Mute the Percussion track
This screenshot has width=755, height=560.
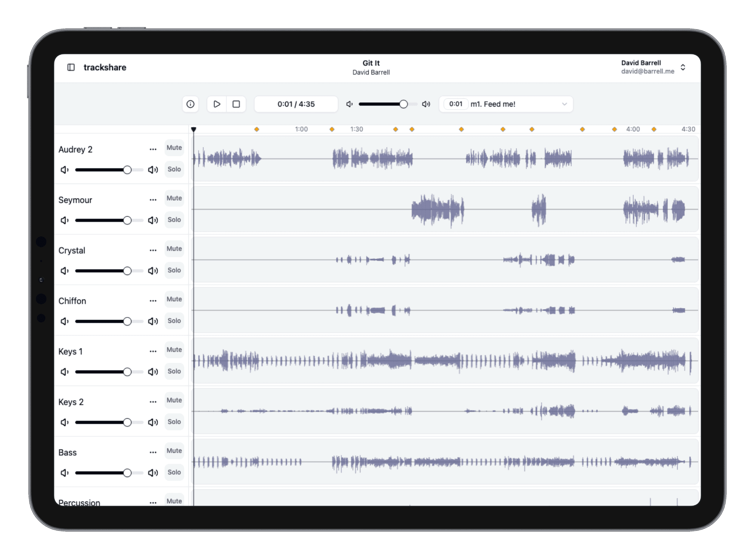click(x=174, y=501)
